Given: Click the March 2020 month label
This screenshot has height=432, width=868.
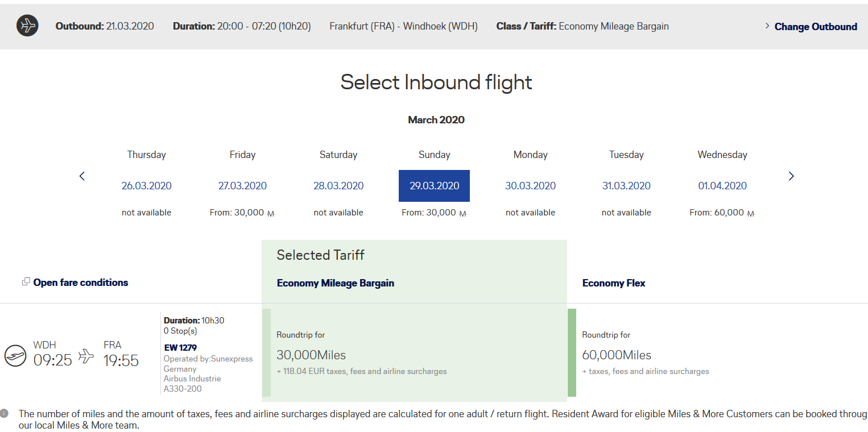Looking at the screenshot, I should [x=436, y=120].
